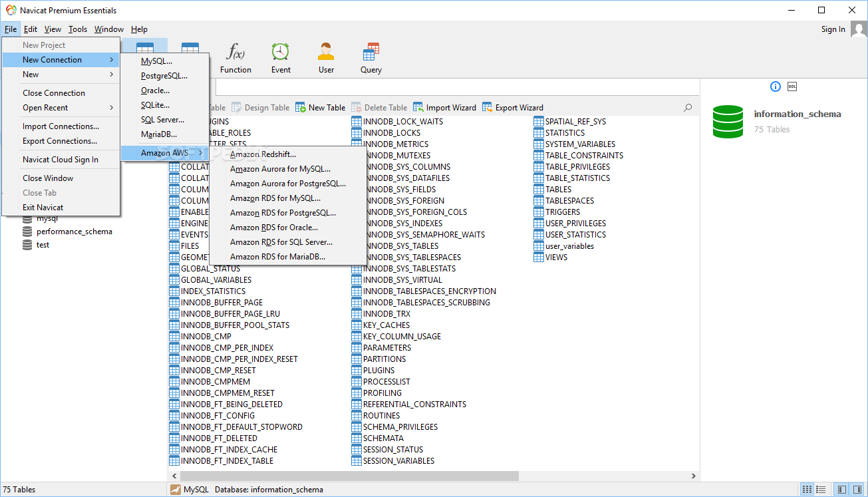Image resolution: width=868 pixels, height=497 pixels.
Task: Open the Help menu
Action: [139, 29]
